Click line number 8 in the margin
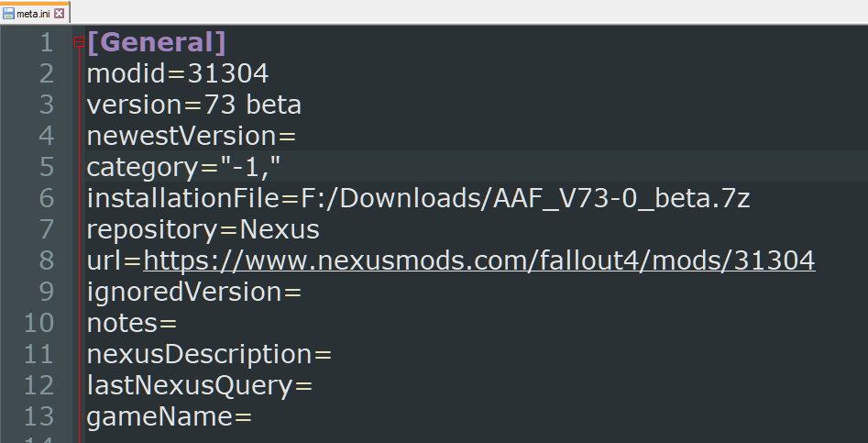The height and width of the screenshot is (443, 868). [x=47, y=260]
